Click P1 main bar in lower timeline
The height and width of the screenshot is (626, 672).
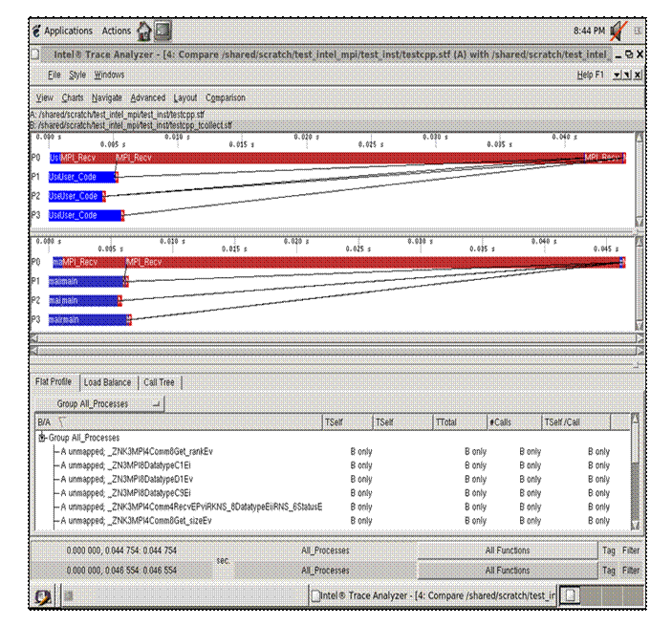click(86, 282)
